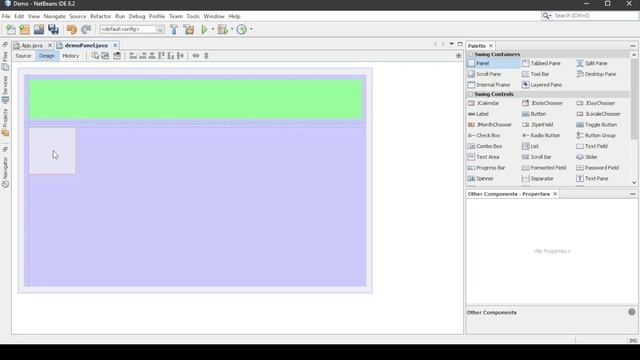
Task: Run the project with the green arrow
Action: pyautogui.click(x=204, y=29)
